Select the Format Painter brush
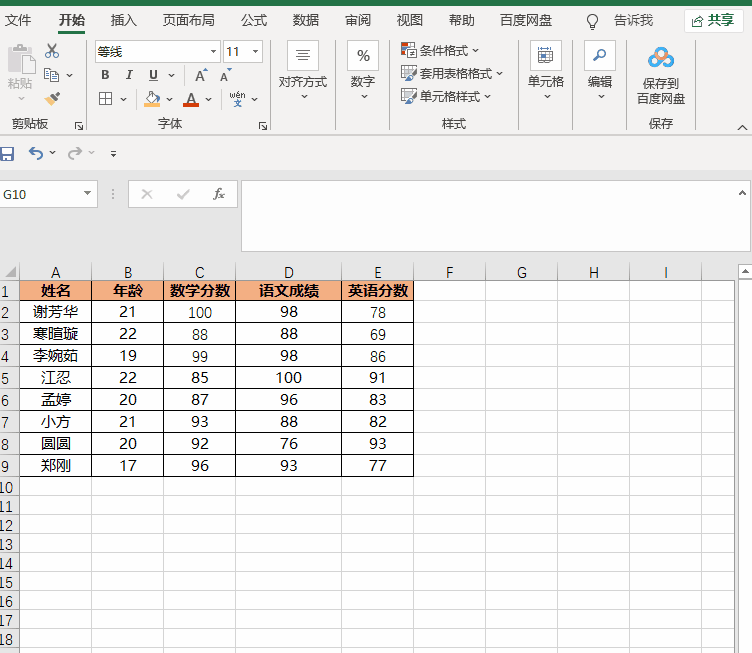The height and width of the screenshot is (653, 752). point(52,98)
